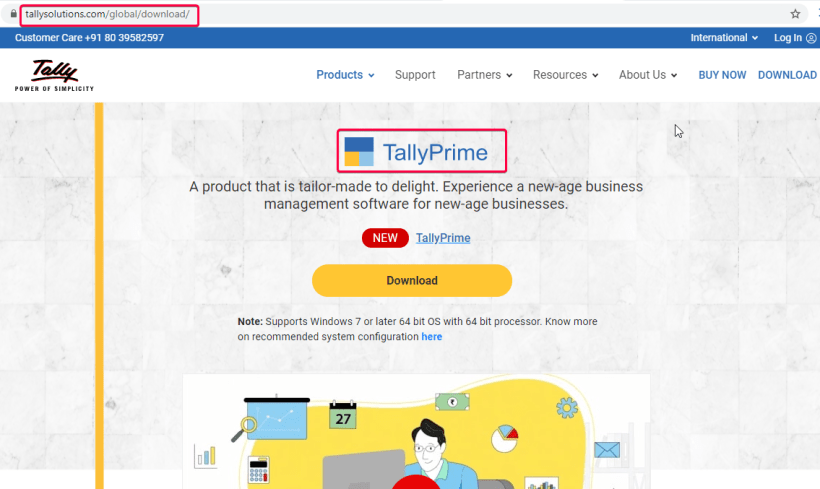Click the envelope icon in the illustration

click(x=607, y=450)
